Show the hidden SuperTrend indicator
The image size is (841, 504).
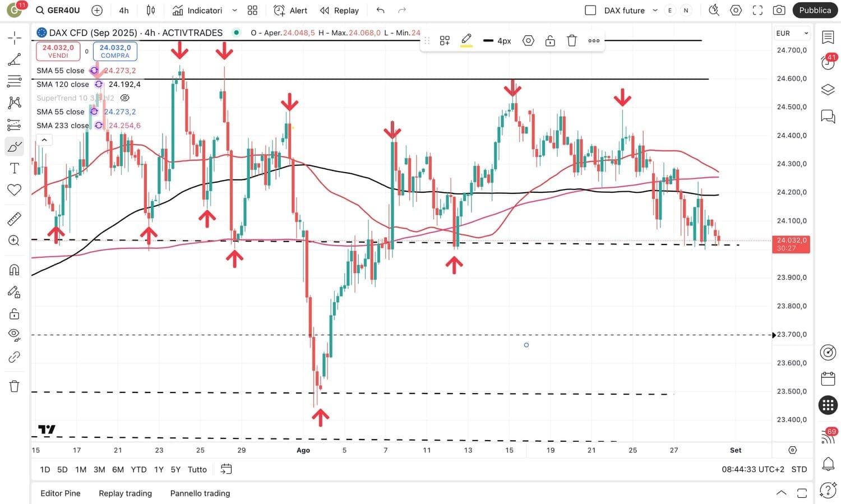click(125, 98)
